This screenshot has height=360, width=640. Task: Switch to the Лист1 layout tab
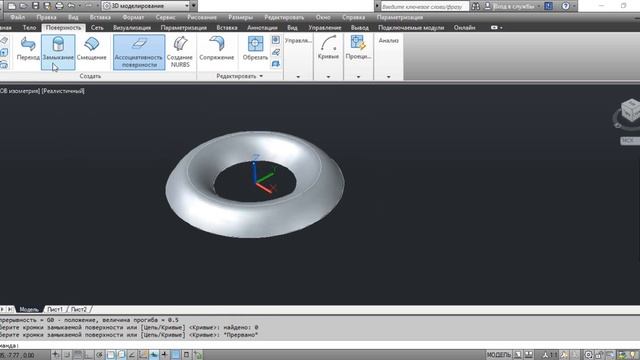[x=55, y=309]
